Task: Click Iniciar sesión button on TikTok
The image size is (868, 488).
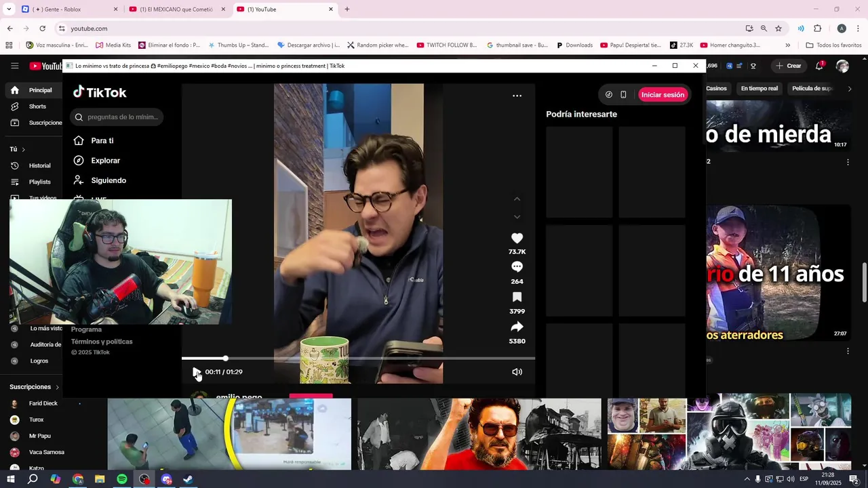Action: (x=663, y=95)
